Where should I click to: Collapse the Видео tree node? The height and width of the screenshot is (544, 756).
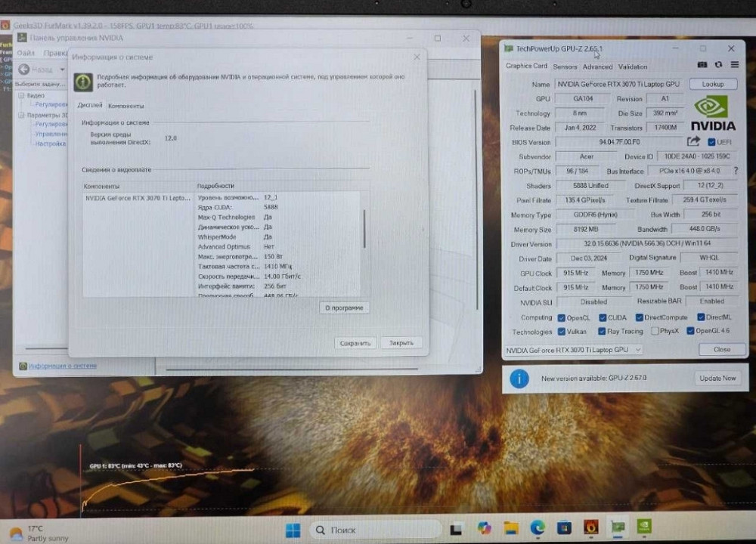click(x=21, y=96)
